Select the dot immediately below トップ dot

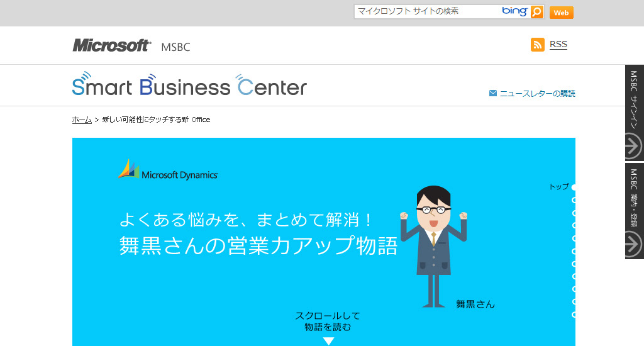click(574, 200)
